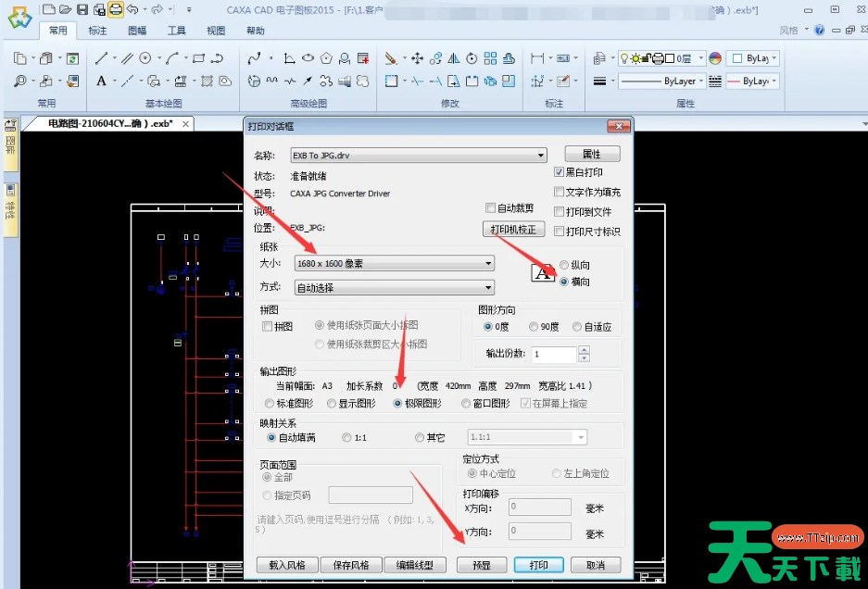This screenshot has height=589, width=868.
Task: Open the color wheel picker in properties
Action: [x=715, y=58]
